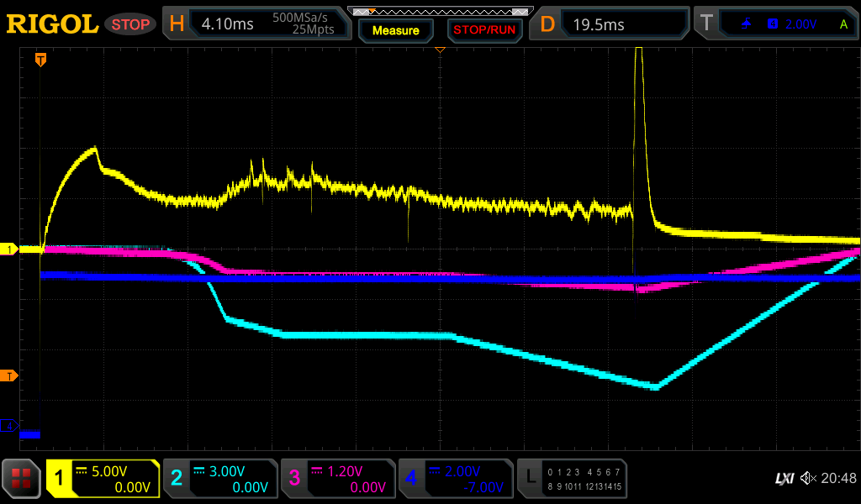The image size is (861, 504).
Task: Click the RIGOL logo
Action: coord(52,24)
